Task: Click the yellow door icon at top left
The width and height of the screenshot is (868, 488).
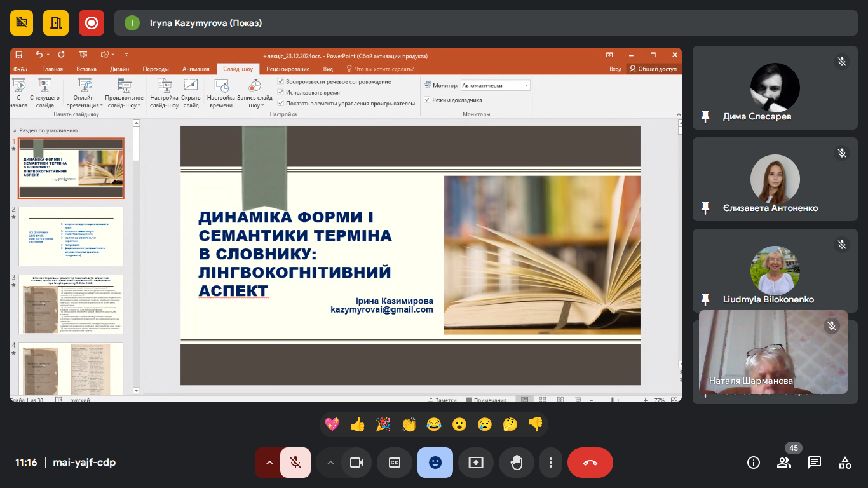Action: (56, 23)
